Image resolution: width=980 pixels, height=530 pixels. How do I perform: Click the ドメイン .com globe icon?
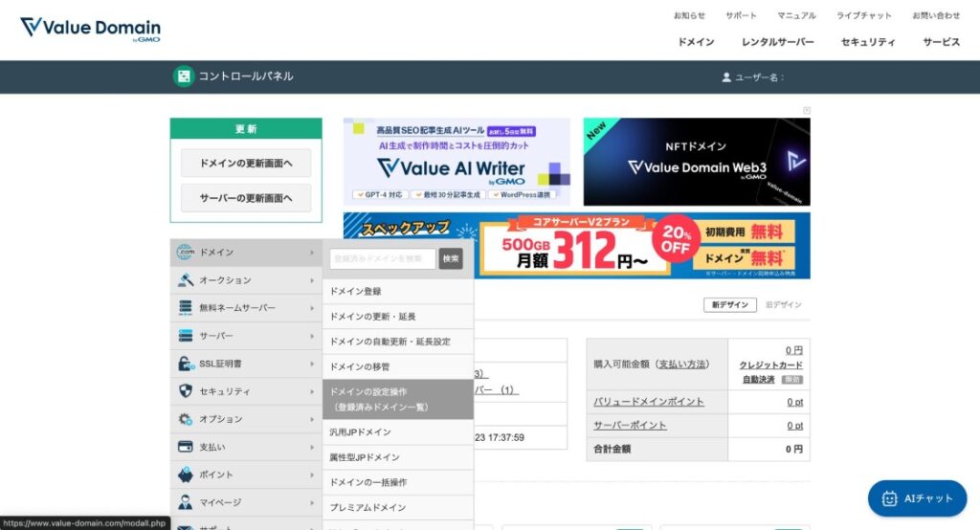point(185,252)
